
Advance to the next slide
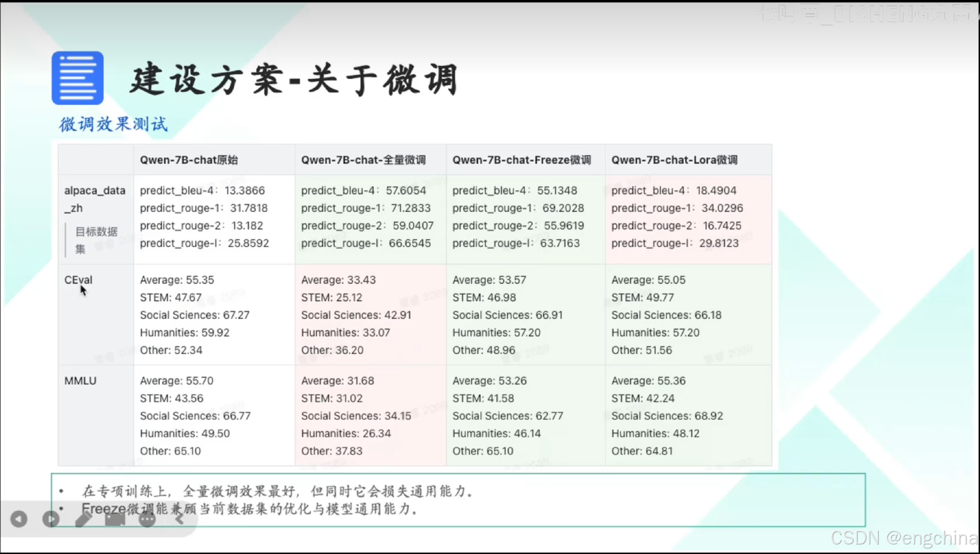point(51,519)
